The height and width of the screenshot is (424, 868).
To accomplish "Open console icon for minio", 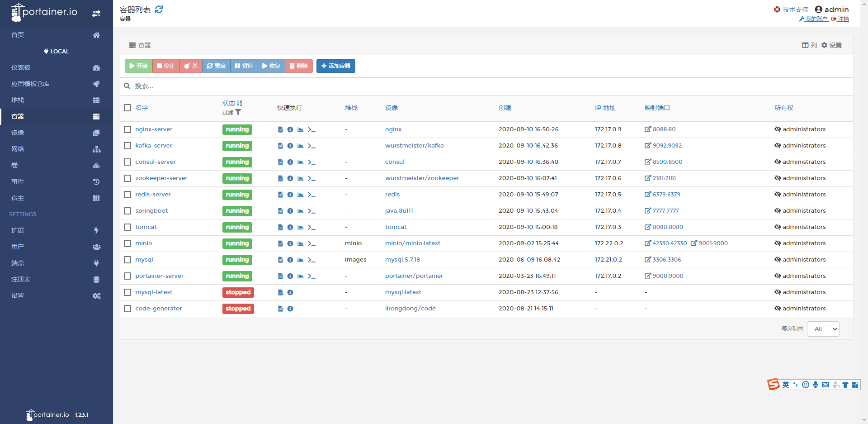I will click(311, 243).
